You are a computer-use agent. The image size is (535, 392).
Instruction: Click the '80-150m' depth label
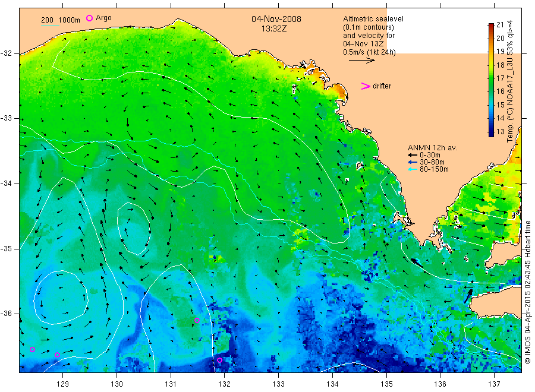(x=434, y=169)
